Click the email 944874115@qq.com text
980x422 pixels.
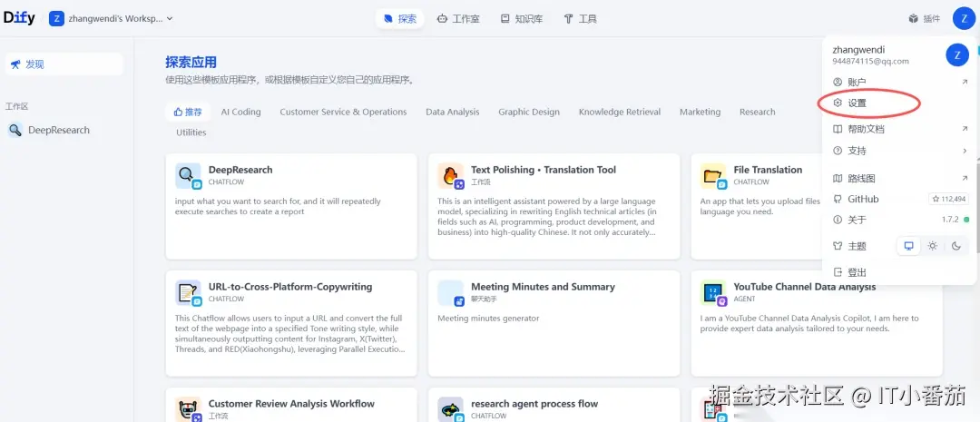coord(870,62)
